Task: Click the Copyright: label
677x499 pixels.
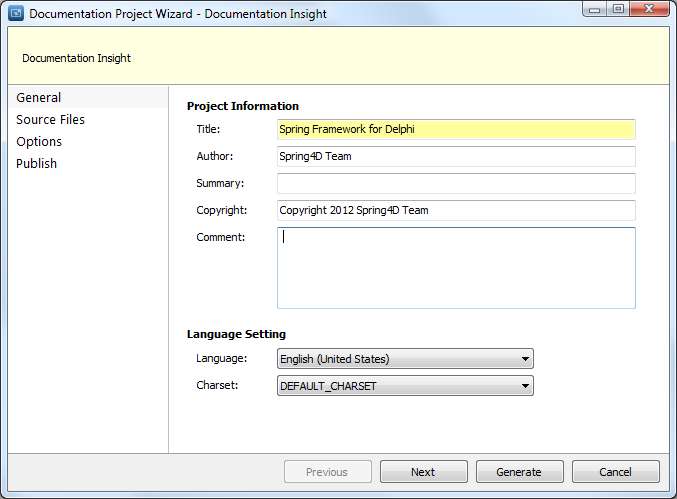Action: tap(221, 210)
